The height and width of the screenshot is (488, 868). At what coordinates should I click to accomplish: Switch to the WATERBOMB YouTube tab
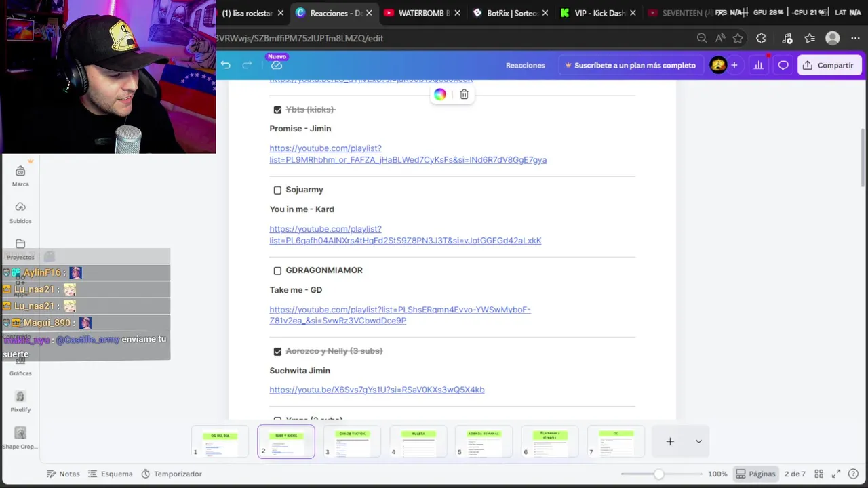[x=423, y=13]
